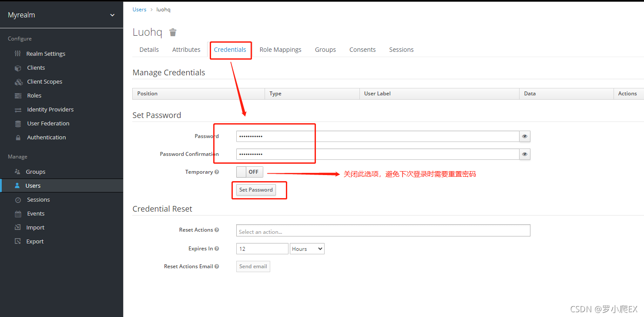Click help icon next to Temporary
This screenshot has height=317, width=644.
(x=217, y=172)
